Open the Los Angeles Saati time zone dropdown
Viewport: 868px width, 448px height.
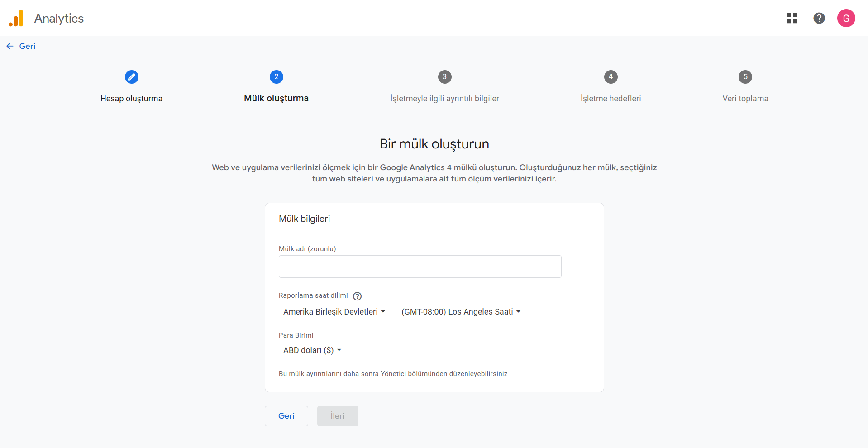click(461, 312)
